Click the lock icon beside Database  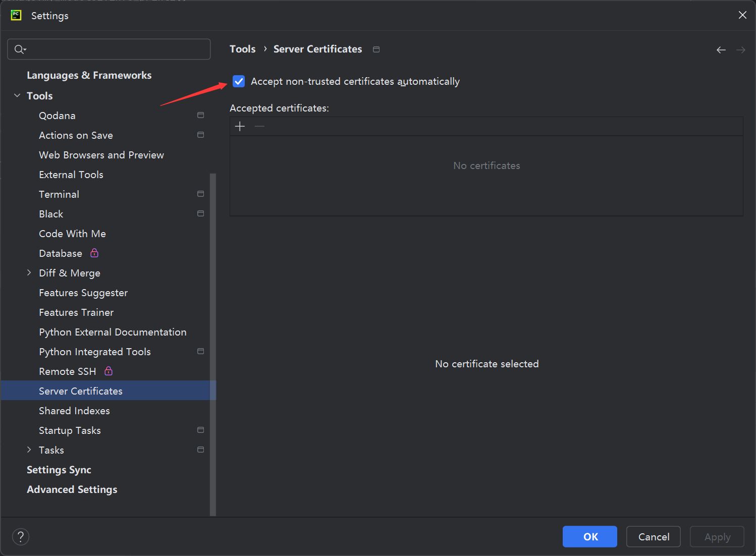pyautogui.click(x=94, y=253)
